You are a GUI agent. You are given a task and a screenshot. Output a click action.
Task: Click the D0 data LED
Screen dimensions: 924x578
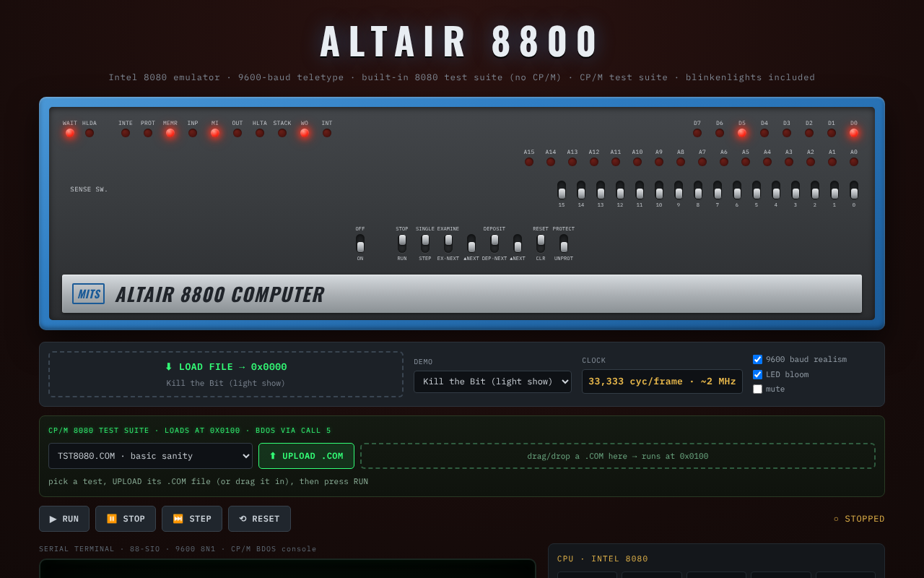coord(854,133)
